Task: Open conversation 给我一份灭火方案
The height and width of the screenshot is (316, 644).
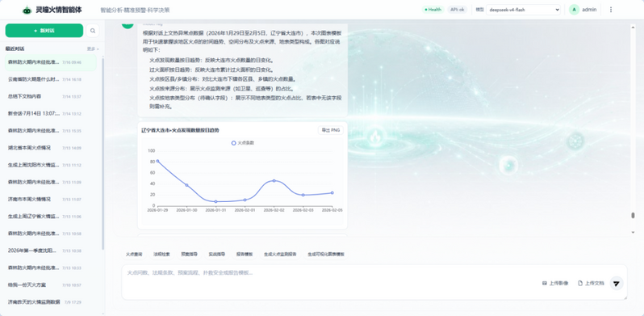Action: tap(51, 284)
